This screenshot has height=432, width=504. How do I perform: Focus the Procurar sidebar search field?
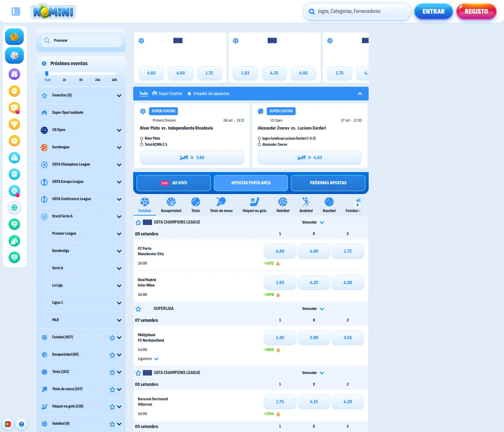click(81, 40)
